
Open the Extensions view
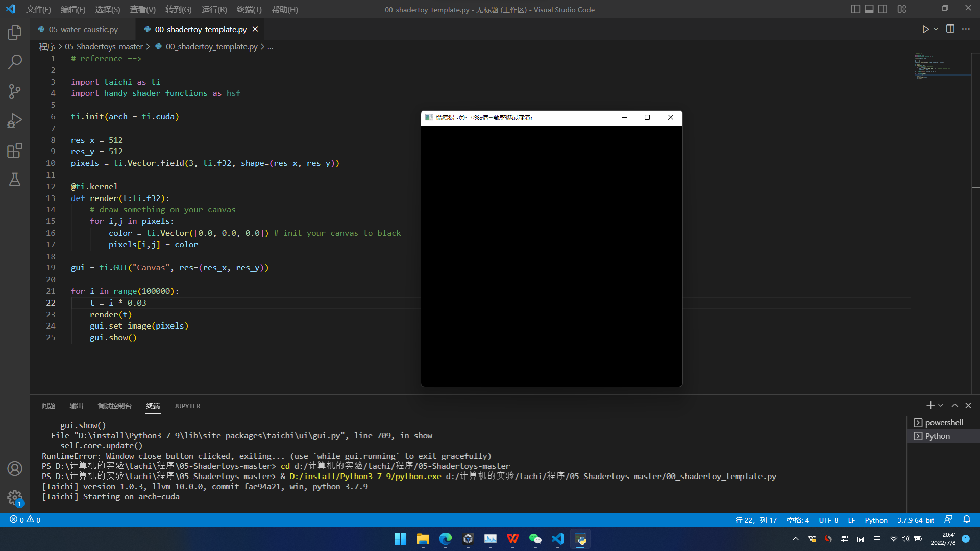[15, 151]
